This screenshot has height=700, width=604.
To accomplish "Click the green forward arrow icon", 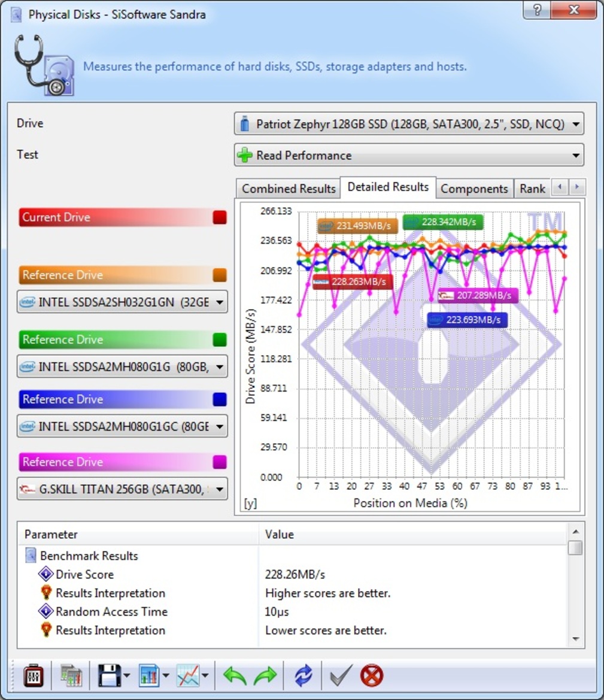I will pos(265,676).
